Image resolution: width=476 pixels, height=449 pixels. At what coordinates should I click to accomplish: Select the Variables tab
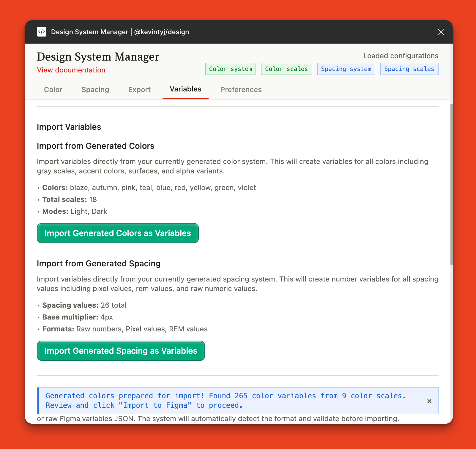[x=185, y=89]
